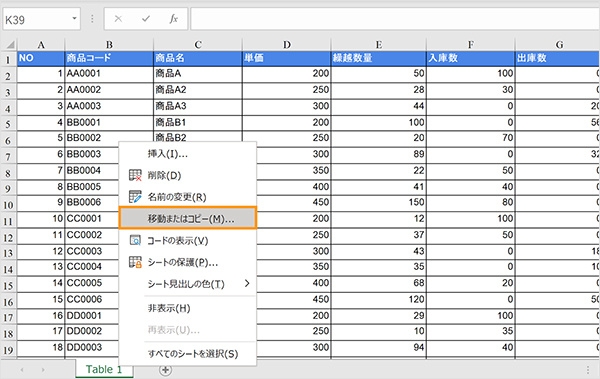Select column E header
This screenshot has width=600, height=379.
coord(379,45)
